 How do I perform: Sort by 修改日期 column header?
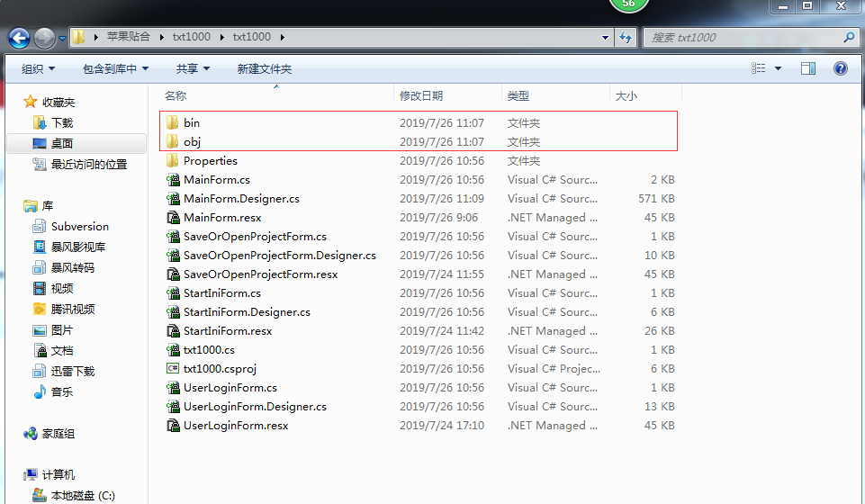pyautogui.click(x=421, y=96)
